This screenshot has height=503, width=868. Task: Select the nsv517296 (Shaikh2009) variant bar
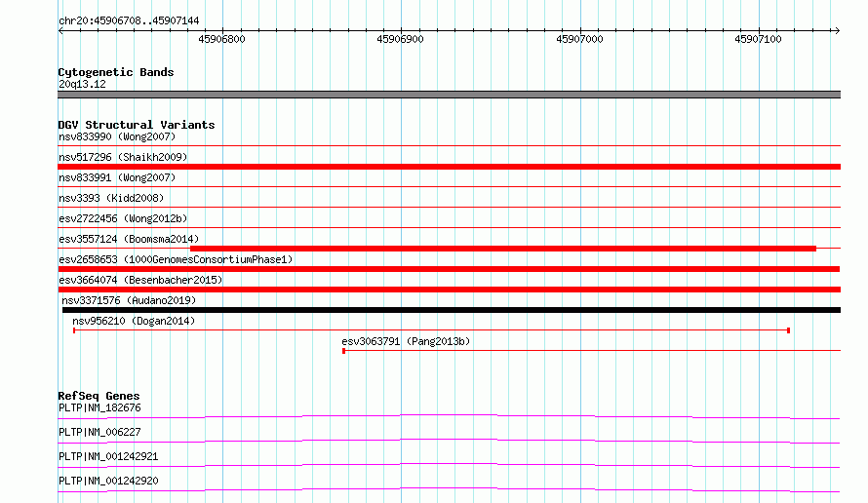[x=449, y=167]
